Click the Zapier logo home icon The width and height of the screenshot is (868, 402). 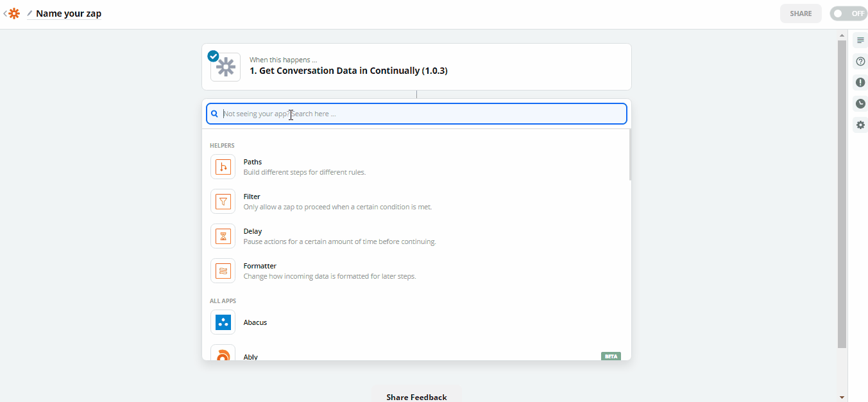[x=14, y=13]
